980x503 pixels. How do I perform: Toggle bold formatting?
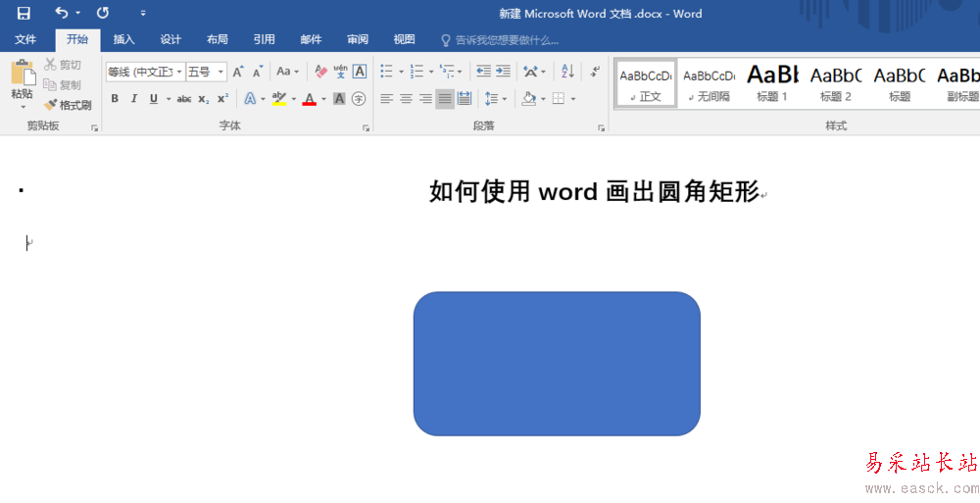pyautogui.click(x=115, y=99)
